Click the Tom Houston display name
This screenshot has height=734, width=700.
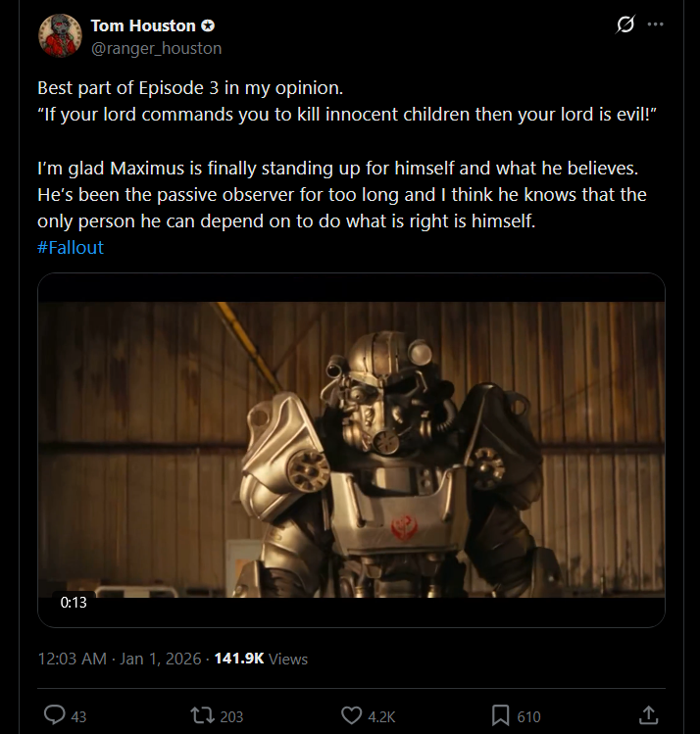tap(141, 25)
